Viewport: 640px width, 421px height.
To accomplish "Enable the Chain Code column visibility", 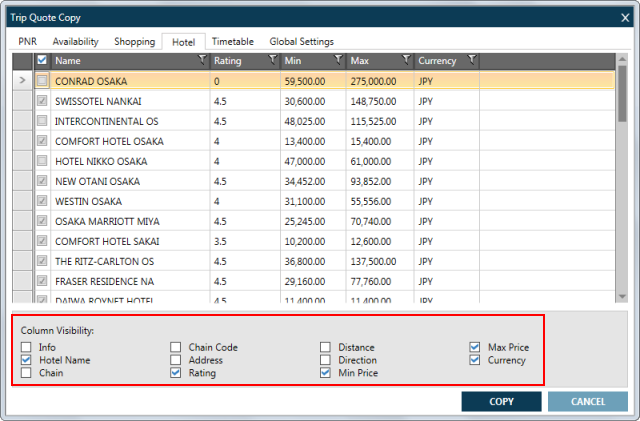I will tap(176, 347).
